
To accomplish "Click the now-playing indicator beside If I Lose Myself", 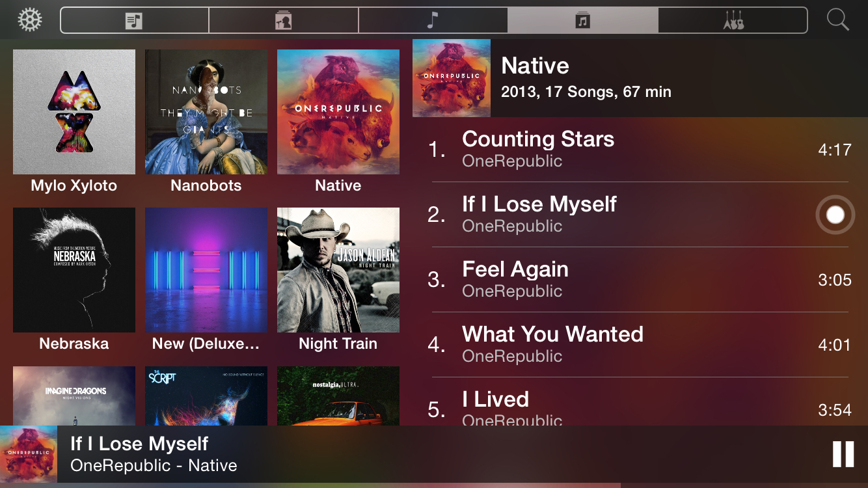I will (835, 215).
